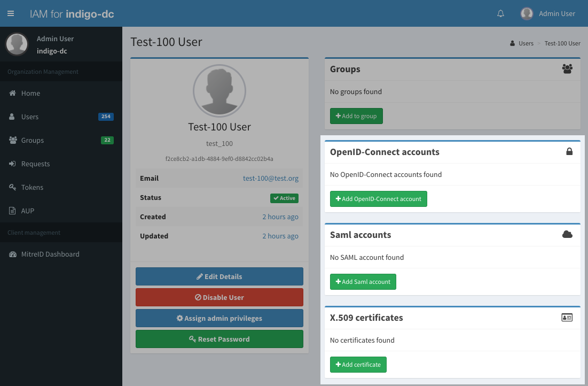
Task: Open the test-100@test.org email link
Action: 270,178
